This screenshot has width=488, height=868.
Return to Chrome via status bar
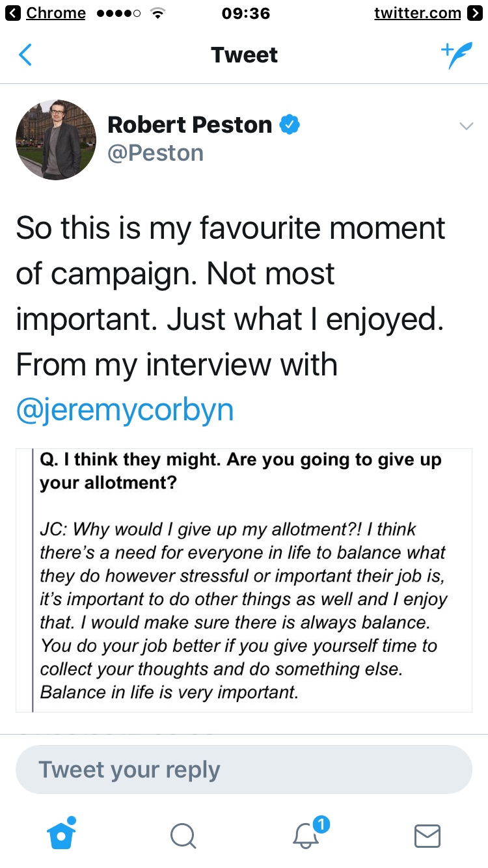pyautogui.click(x=47, y=14)
